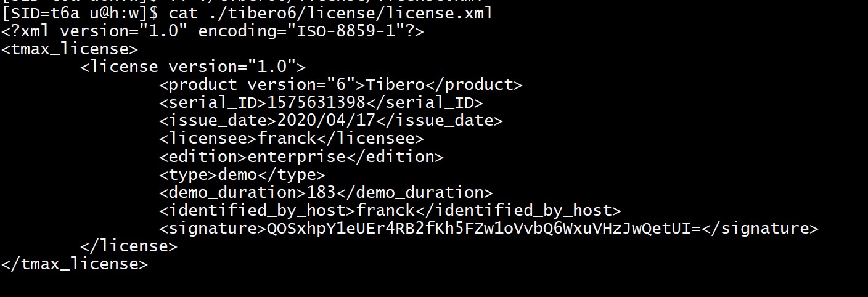Click the serial ID value 1575631398

(316, 102)
